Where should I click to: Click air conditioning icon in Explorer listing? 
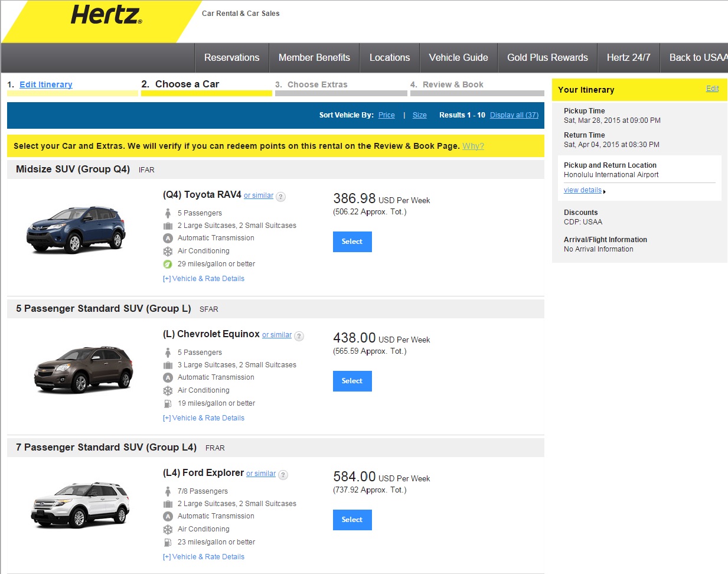pyautogui.click(x=168, y=529)
